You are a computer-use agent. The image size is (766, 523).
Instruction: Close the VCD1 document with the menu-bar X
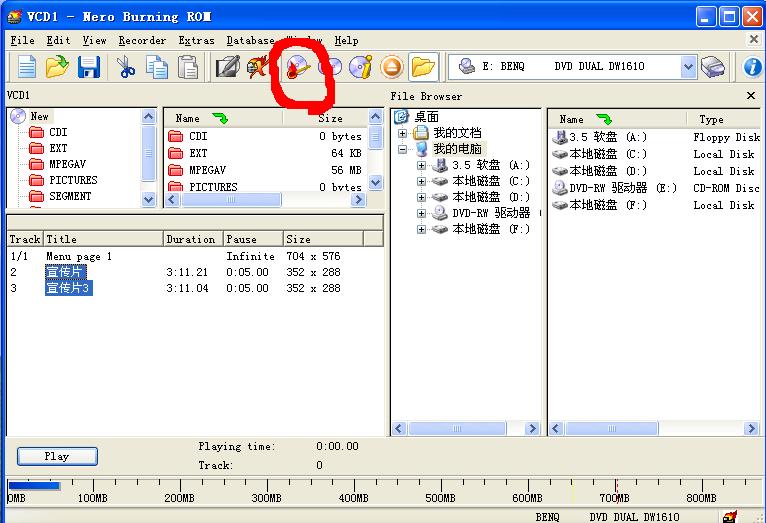point(754,39)
